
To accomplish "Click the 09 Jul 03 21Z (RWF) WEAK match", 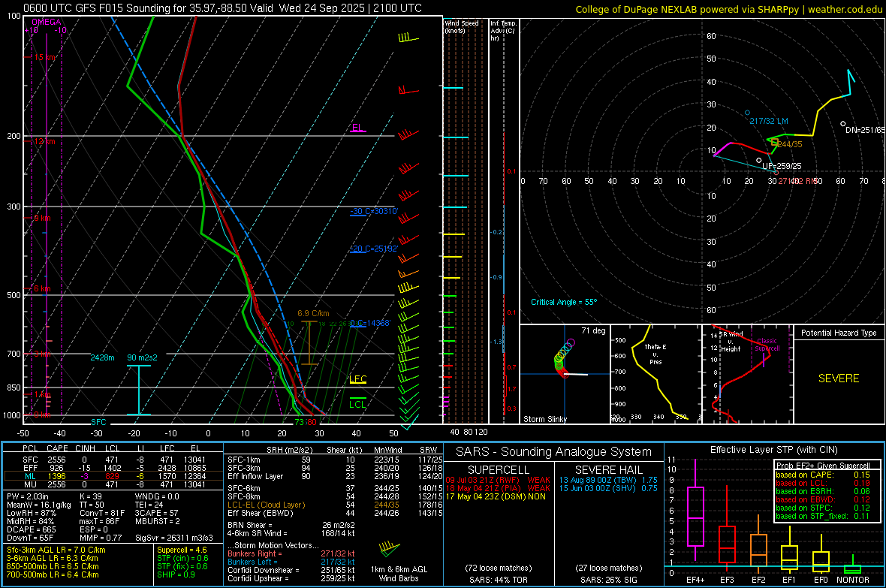I will [x=498, y=480].
